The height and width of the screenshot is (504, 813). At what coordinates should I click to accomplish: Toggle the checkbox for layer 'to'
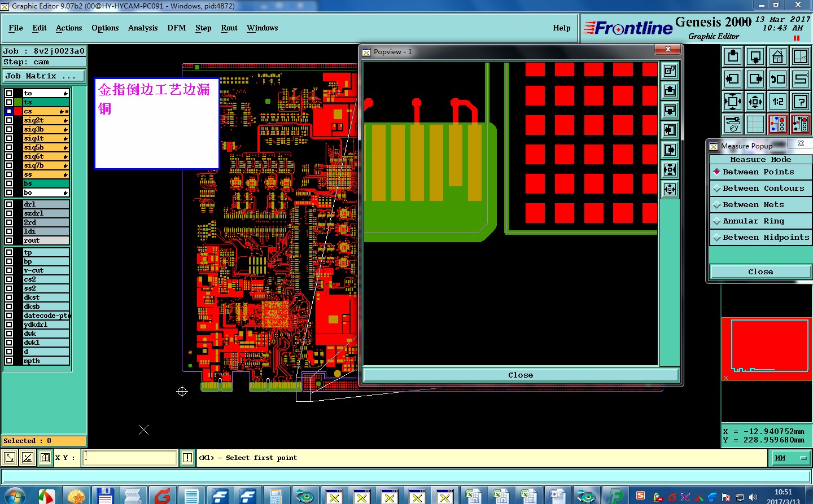(9, 93)
